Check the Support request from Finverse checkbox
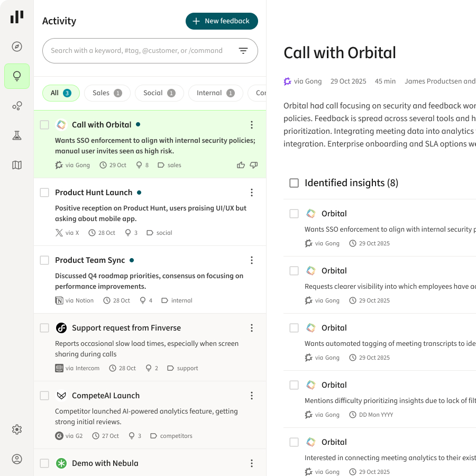This screenshot has height=476, width=476. coord(44,328)
